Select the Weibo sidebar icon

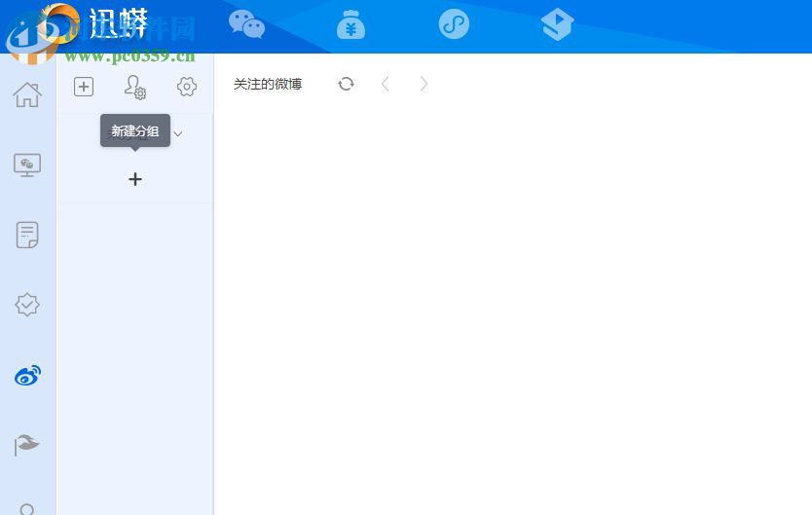[x=27, y=375]
